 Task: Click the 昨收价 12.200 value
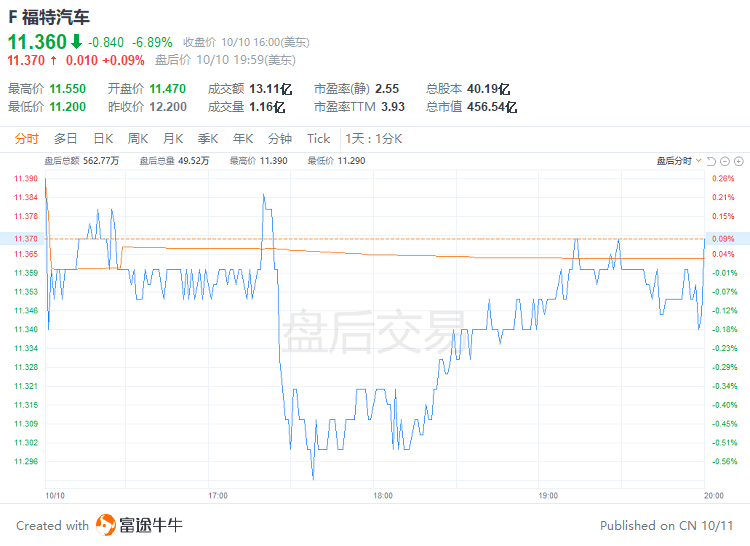click(x=168, y=107)
